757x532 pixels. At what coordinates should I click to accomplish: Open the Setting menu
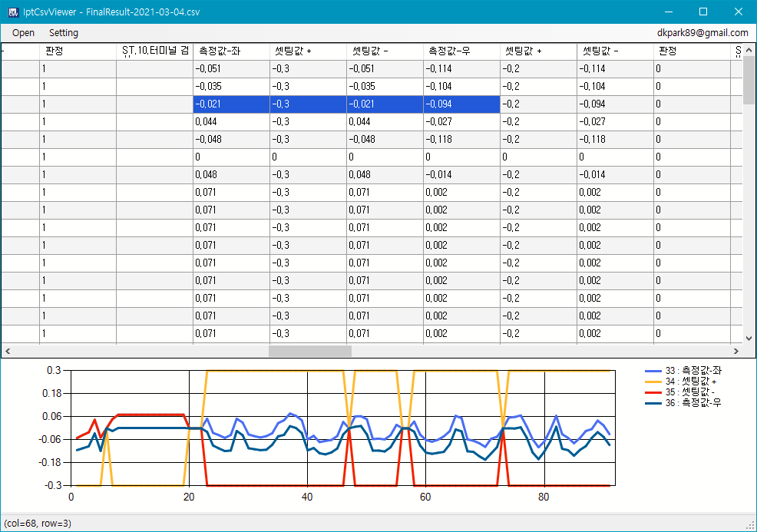coord(63,33)
